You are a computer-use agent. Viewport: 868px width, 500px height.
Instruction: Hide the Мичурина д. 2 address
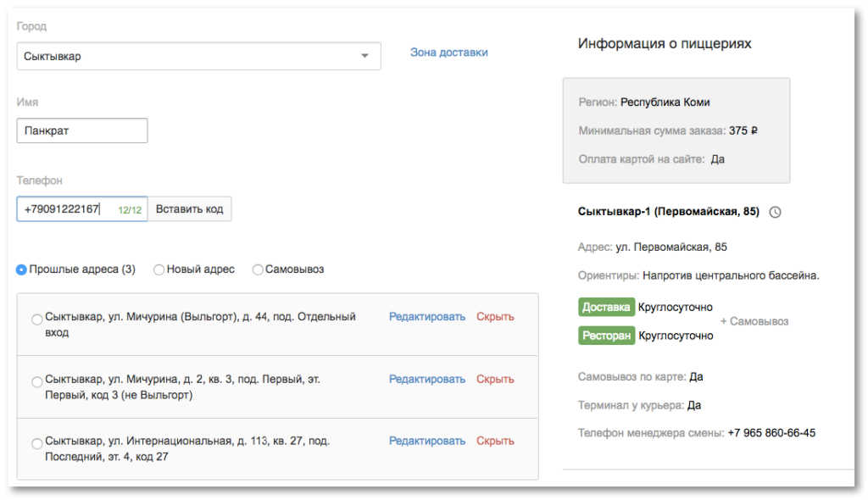click(x=495, y=380)
